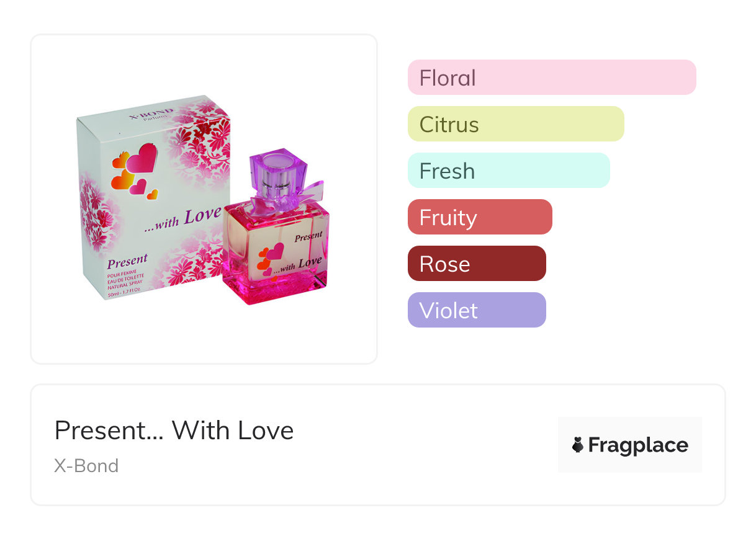Select the Citrus accord bar
This screenshot has width=756, height=536.
tap(516, 124)
